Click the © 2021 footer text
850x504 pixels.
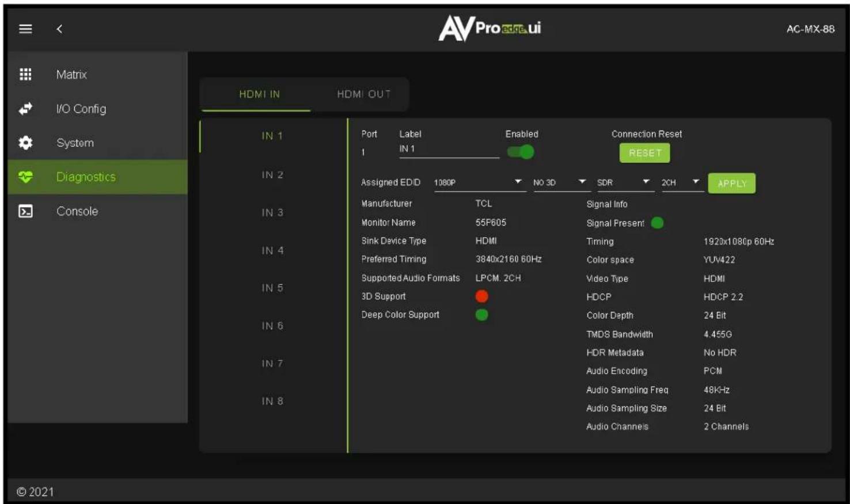[x=35, y=492]
